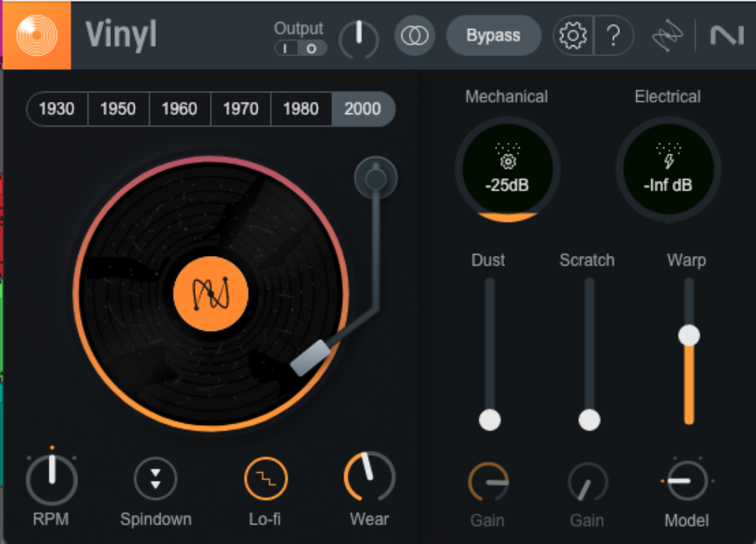Click the Output level knob
Viewport: 756px width, 544px height.
click(359, 39)
